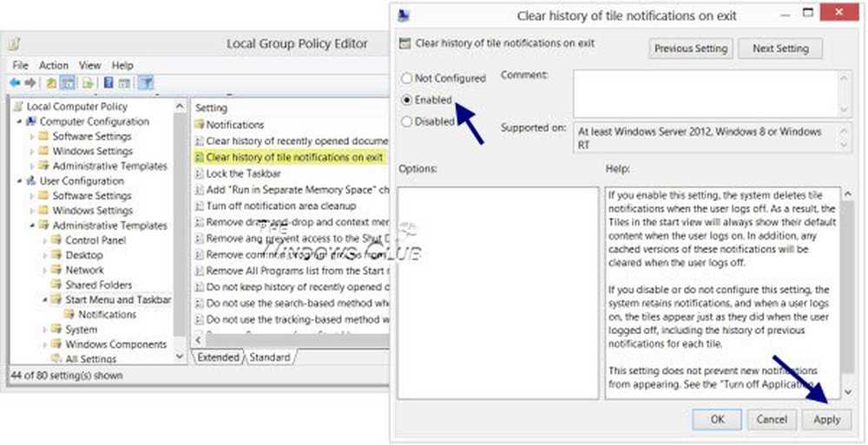Viewport: 868px width, 445px height.
Task: Select 'Clear history of recently opened' row
Action: click(290, 141)
